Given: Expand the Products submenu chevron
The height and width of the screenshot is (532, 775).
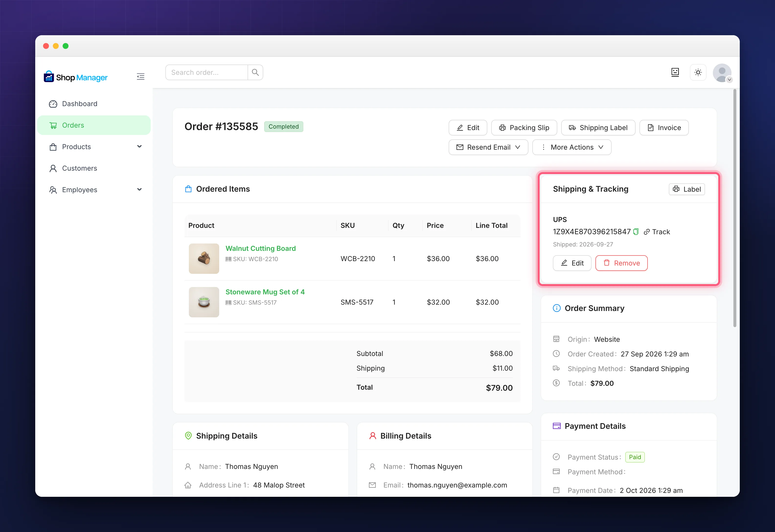Looking at the screenshot, I should point(139,147).
